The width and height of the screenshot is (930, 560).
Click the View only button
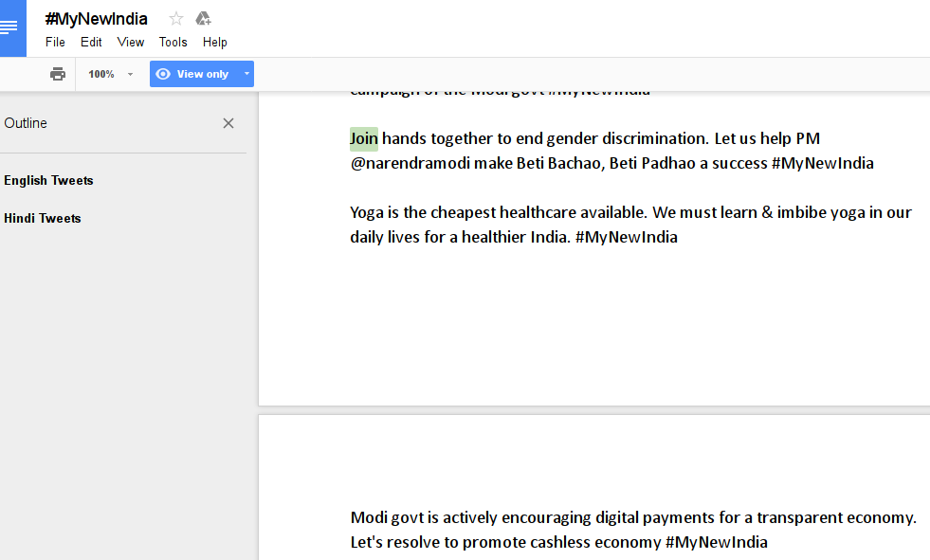[x=194, y=74]
